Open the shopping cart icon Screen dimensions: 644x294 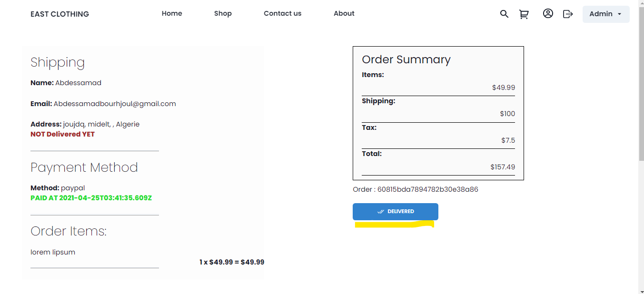tap(524, 14)
